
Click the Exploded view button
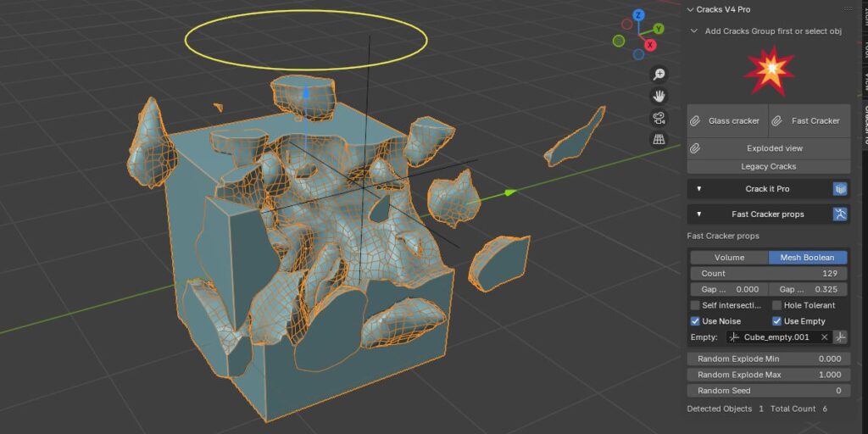point(769,148)
